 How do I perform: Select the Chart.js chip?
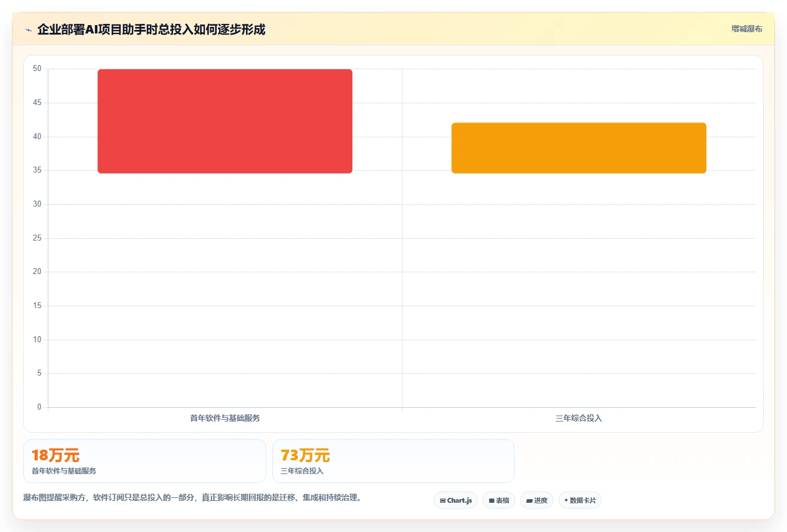456,500
